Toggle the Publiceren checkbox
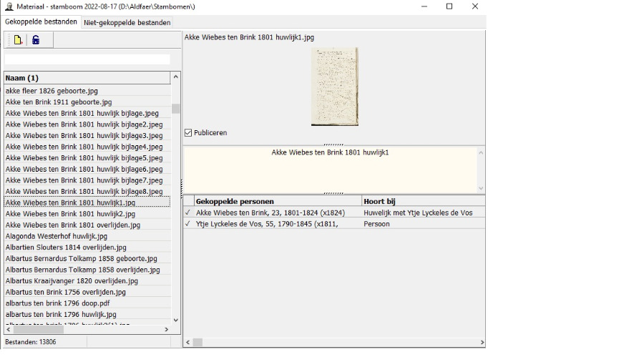644x362 pixels. click(189, 132)
